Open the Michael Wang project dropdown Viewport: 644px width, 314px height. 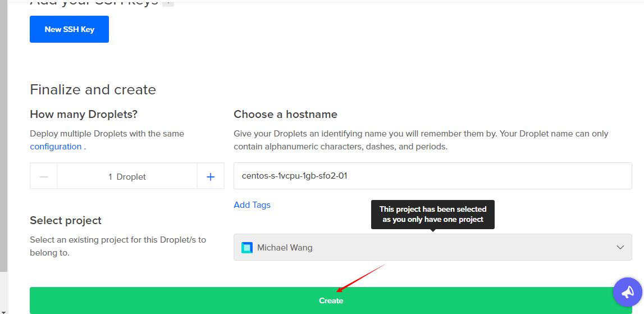click(432, 248)
